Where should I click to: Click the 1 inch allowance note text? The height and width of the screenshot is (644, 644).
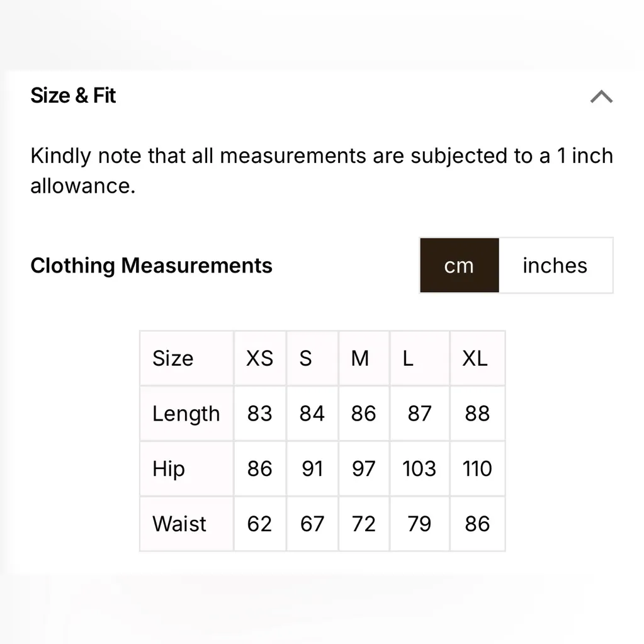[x=321, y=171]
